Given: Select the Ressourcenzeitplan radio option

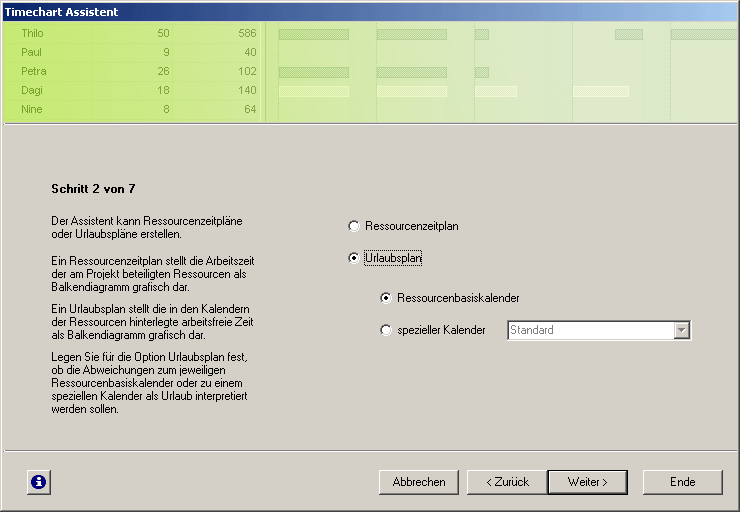Looking at the screenshot, I should (x=353, y=227).
